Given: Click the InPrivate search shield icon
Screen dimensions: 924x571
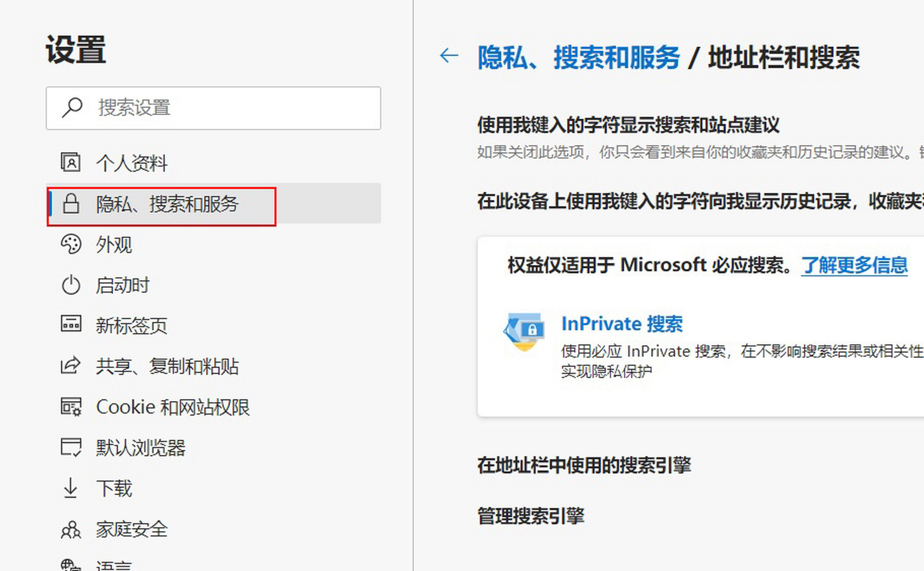Looking at the screenshot, I should (x=524, y=332).
